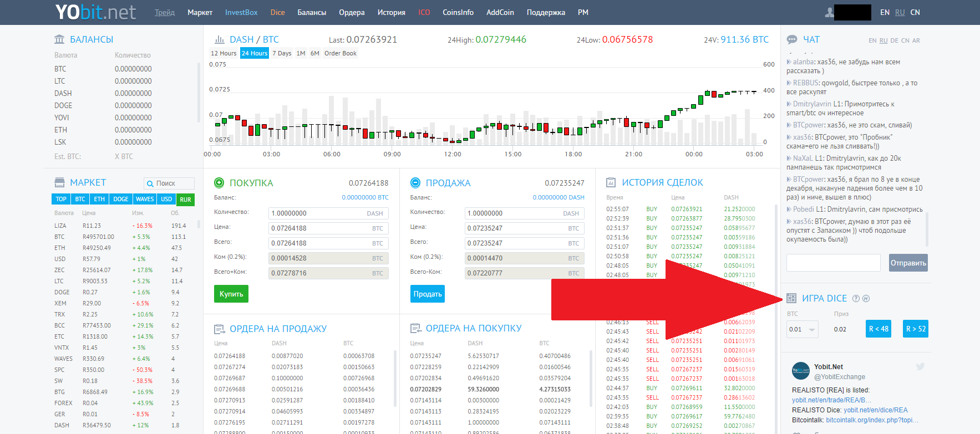Click the sell balance 0.00000000 DASH link

click(x=558, y=197)
